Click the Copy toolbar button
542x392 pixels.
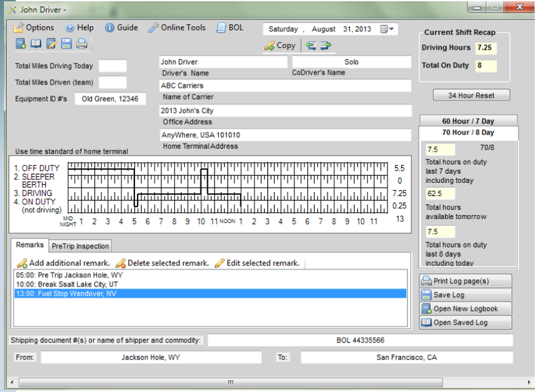(x=280, y=46)
